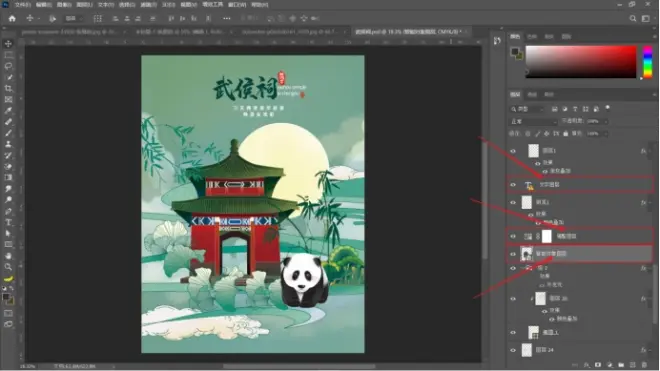This screenshot has width=660, height=371.
Task: Select the Hand tool
Action: [x=8, y=256]
